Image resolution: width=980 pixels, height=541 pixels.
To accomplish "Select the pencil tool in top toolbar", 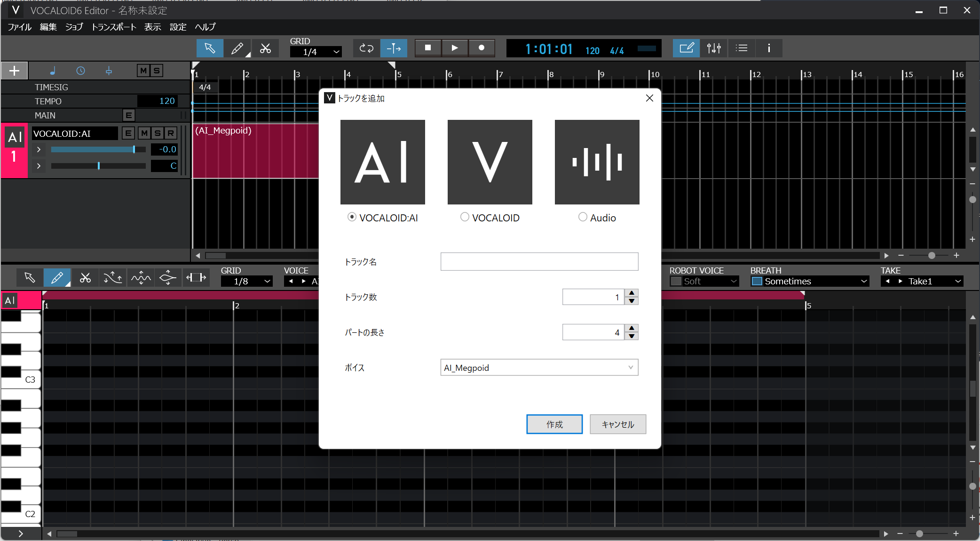I will 237,48.
